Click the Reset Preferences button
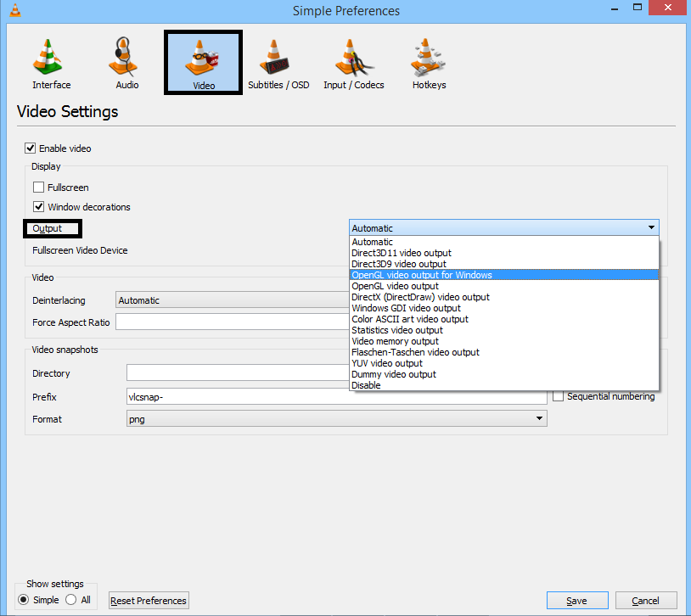The image size is (691, 616). (149, 600)
